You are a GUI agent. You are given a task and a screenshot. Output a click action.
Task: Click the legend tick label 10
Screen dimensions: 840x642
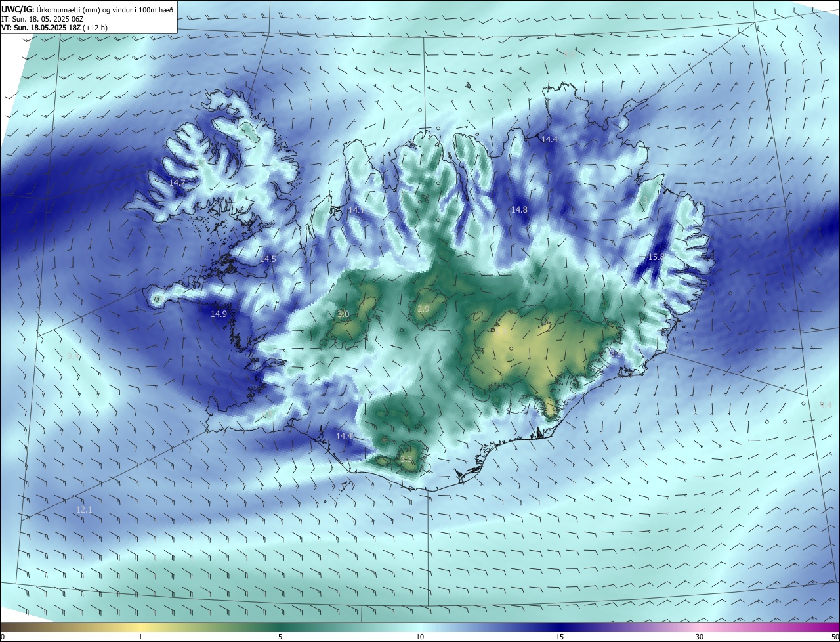[420, 637]
